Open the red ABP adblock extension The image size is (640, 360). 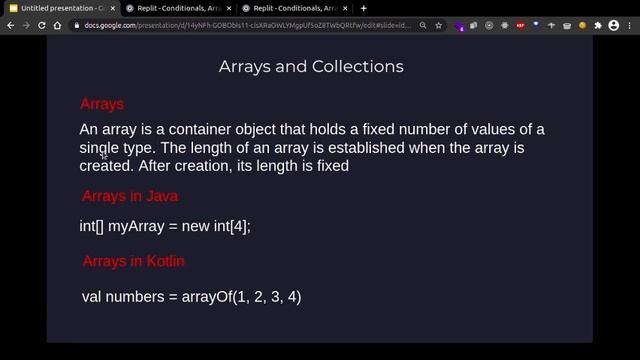point(520,25)
